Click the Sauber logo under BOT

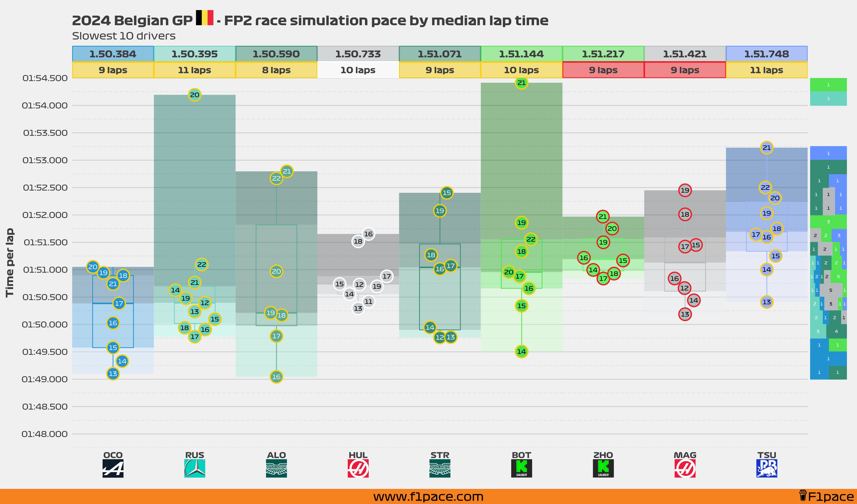521,468
